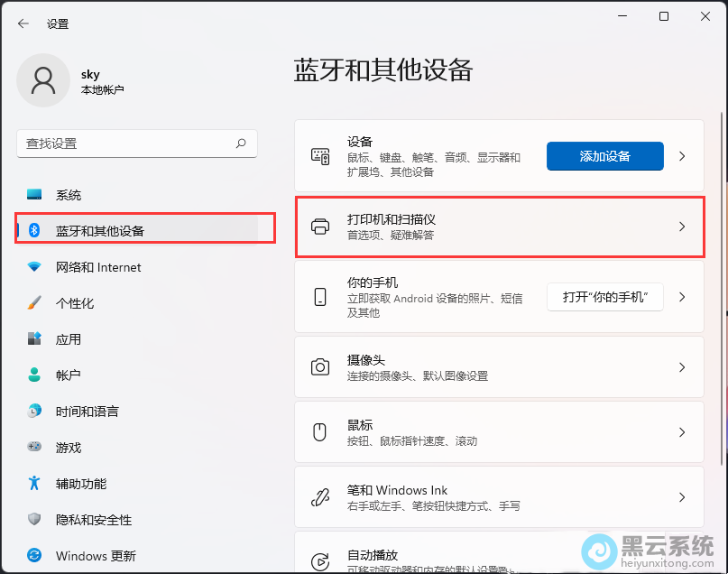This screenshot has height=574, width=728.
Task: Click the pen icon for Windows Ink
Action: click(320, 497)
